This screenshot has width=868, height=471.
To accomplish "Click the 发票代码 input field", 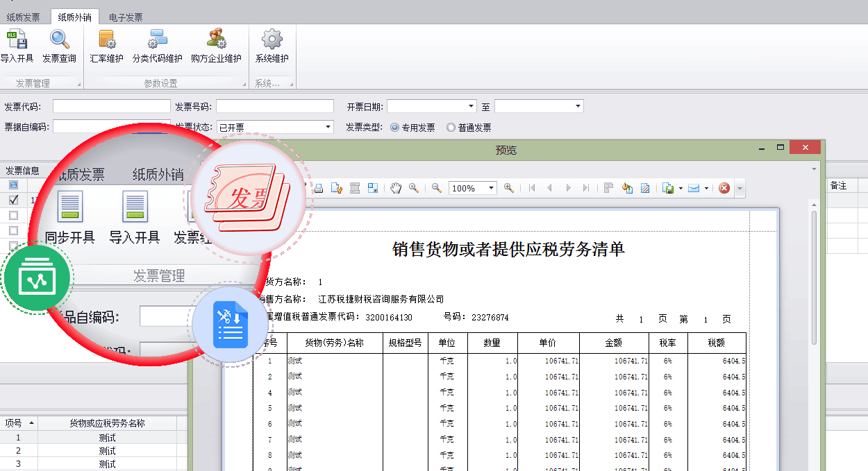I will click(111, 106).
